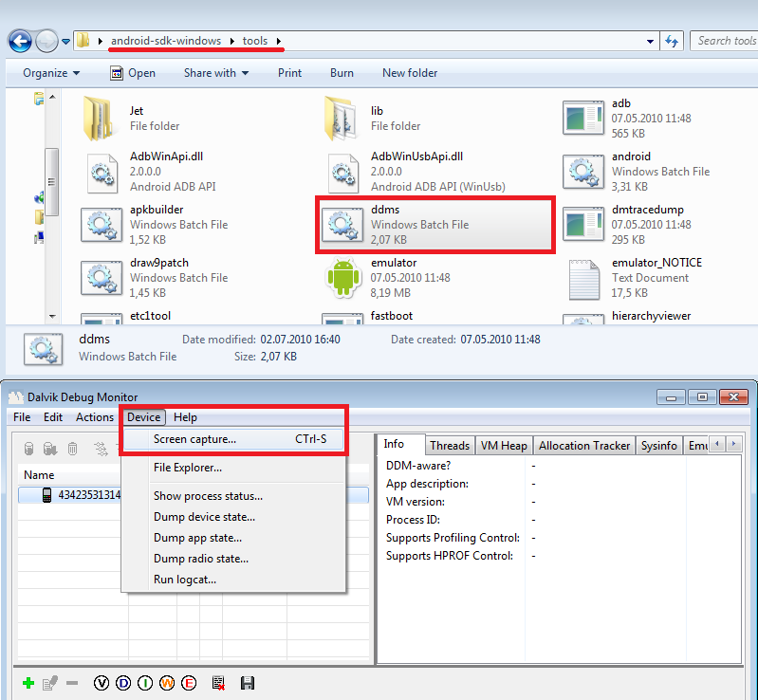
Task: Switch to the VM Heap tab
Action: [x=504, y=445]
